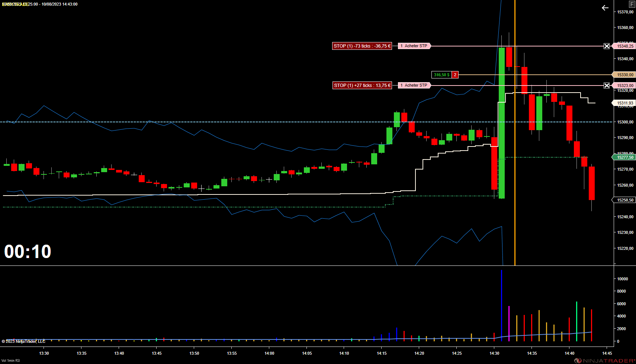Viewport: 636px width, 364px height.
Task: Click the back arrow icon at top right
Action: pyautogui.click(x=605, y=8)
